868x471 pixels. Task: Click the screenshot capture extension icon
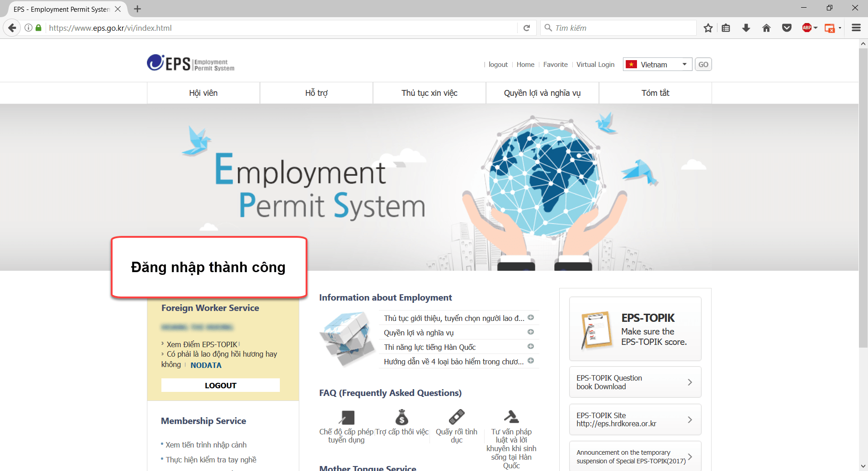pos(830,28)
